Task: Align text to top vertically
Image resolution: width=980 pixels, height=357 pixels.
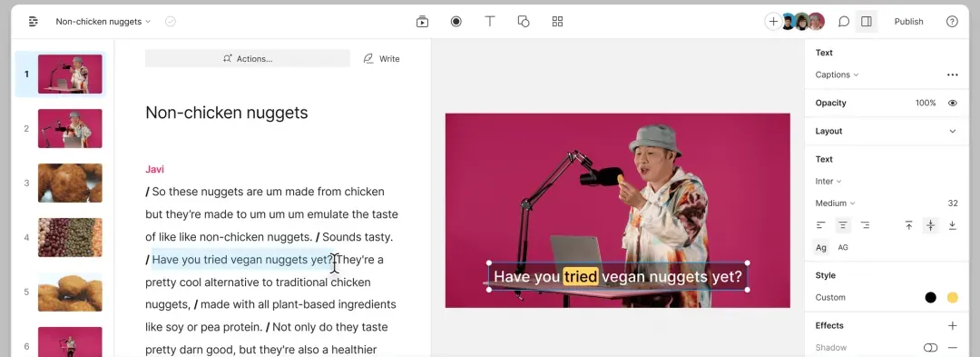Action: 908,225
